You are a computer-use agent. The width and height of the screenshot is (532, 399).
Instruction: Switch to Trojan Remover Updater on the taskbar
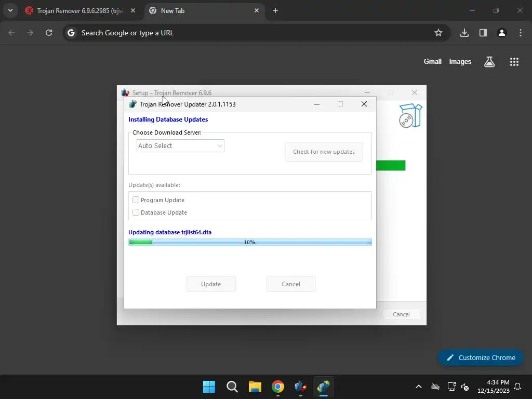coord(324,387)
